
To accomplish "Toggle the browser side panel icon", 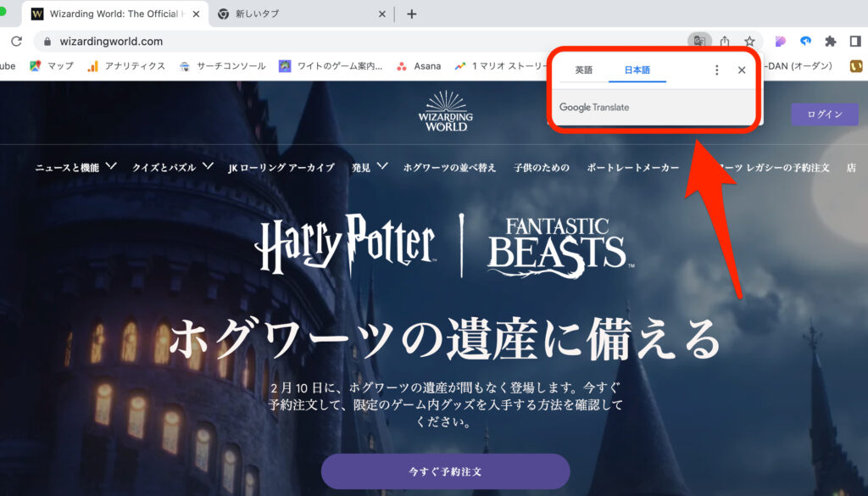I will tap(855, 41).
